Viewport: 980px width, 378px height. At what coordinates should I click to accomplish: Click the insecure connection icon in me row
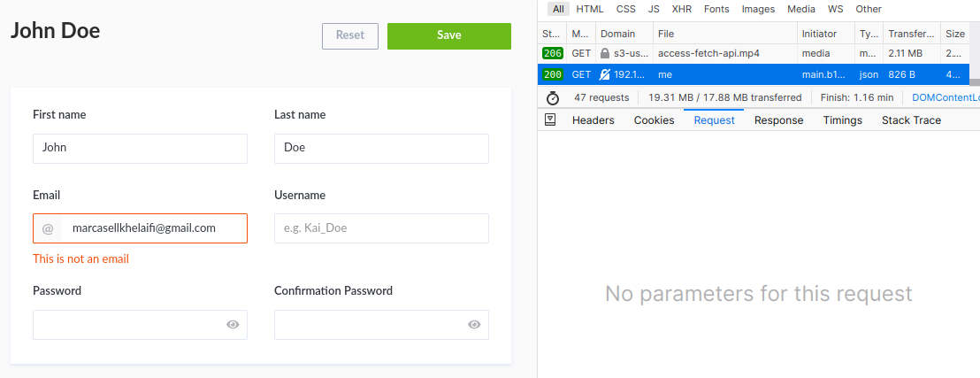604,74
